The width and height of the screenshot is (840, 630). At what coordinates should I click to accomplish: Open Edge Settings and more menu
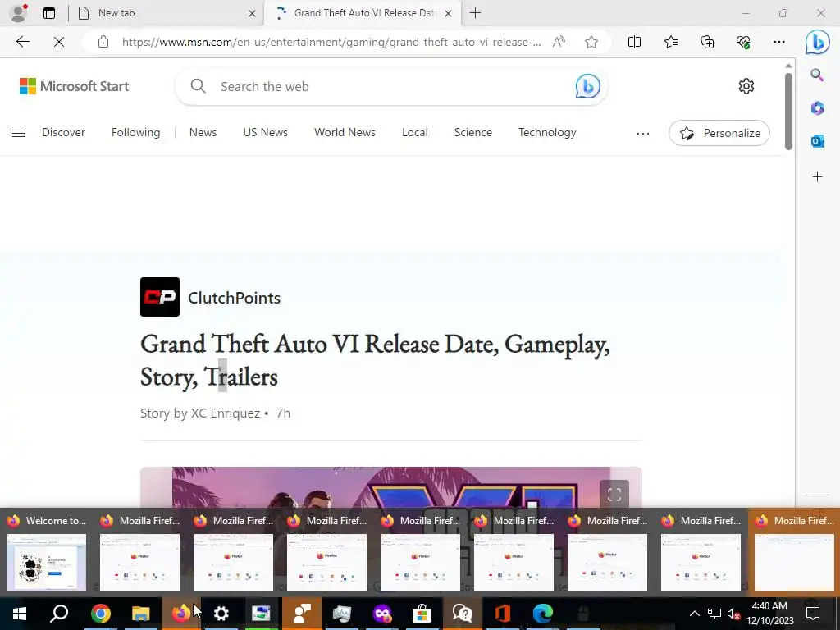click(x=779, y=42)
